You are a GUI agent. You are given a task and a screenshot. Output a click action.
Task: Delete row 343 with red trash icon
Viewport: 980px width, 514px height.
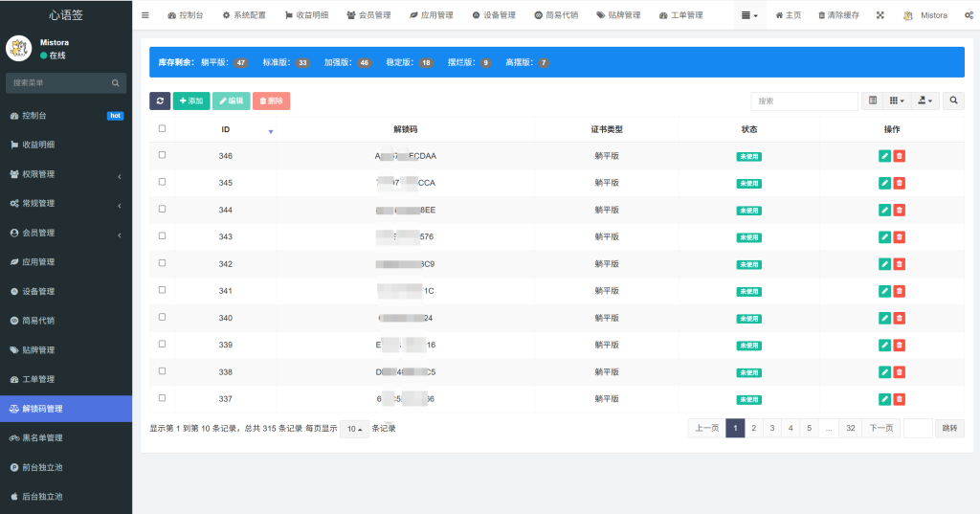point(900,237)
